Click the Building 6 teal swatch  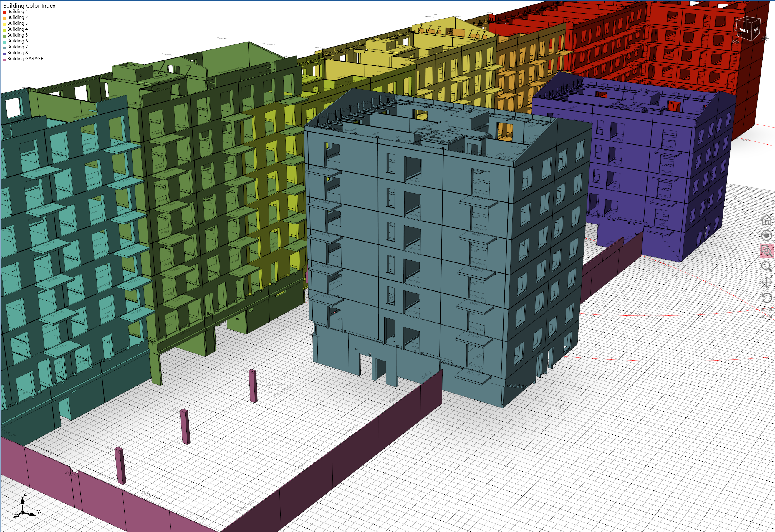point(4,42)
